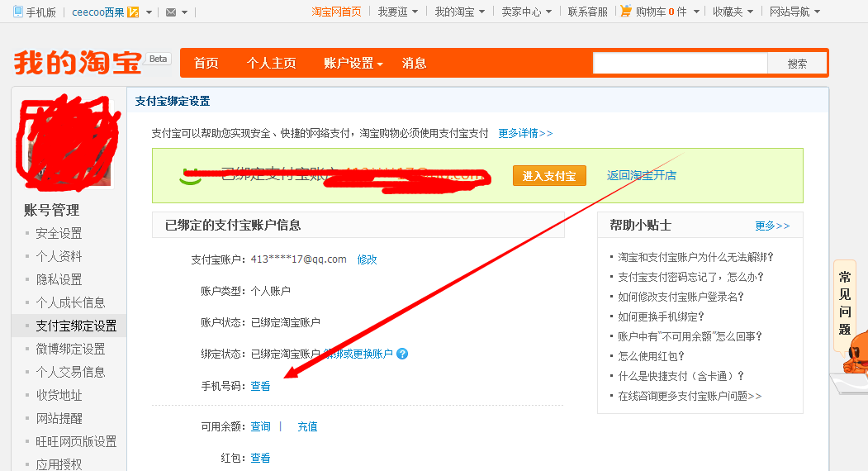
Task: Click 解绑或更换账户 link
Action: [x=358, y=354]
